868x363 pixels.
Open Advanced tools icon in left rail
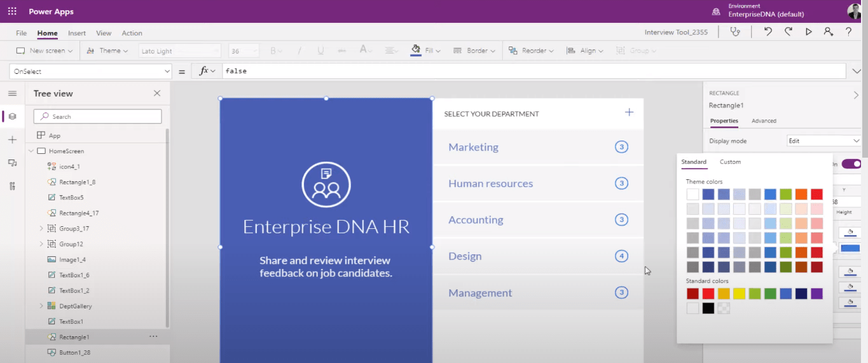point(12,186)
